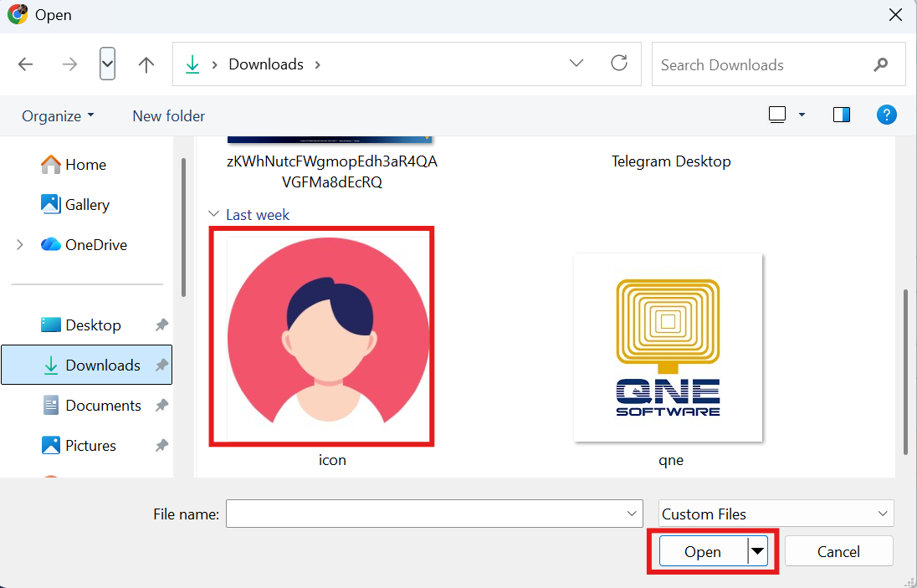Open Documents quick access folder
917x588 pixels.
pos(92,405)
